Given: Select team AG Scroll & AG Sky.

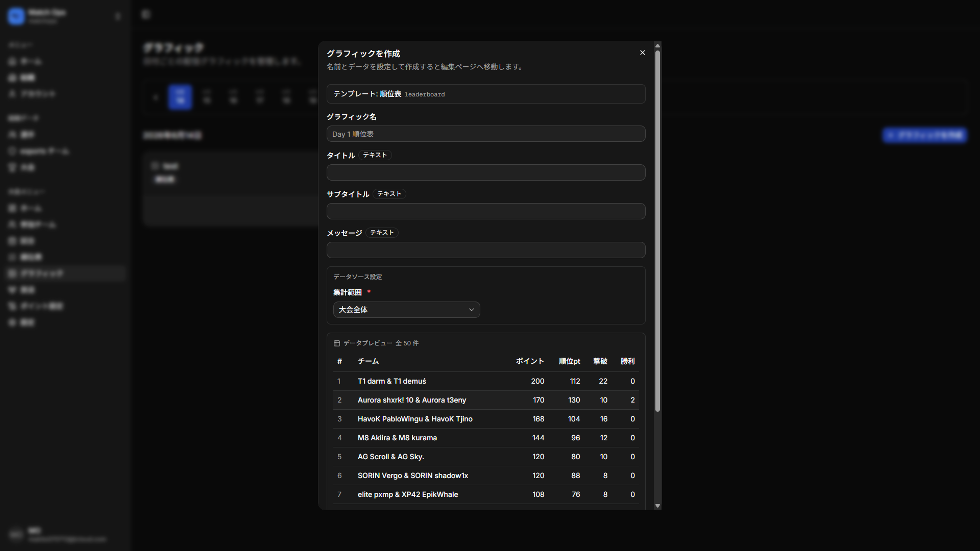Looking at the screenshot, I should (x=391, y=457).
